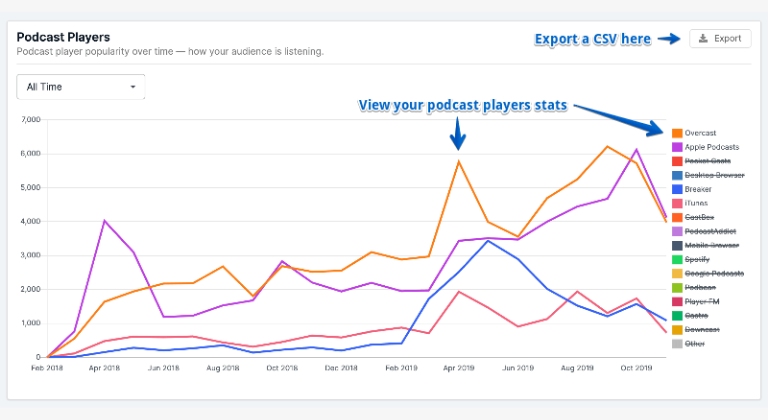
Task: Toggle the Podbean legend entry
Action: (701, 287)
